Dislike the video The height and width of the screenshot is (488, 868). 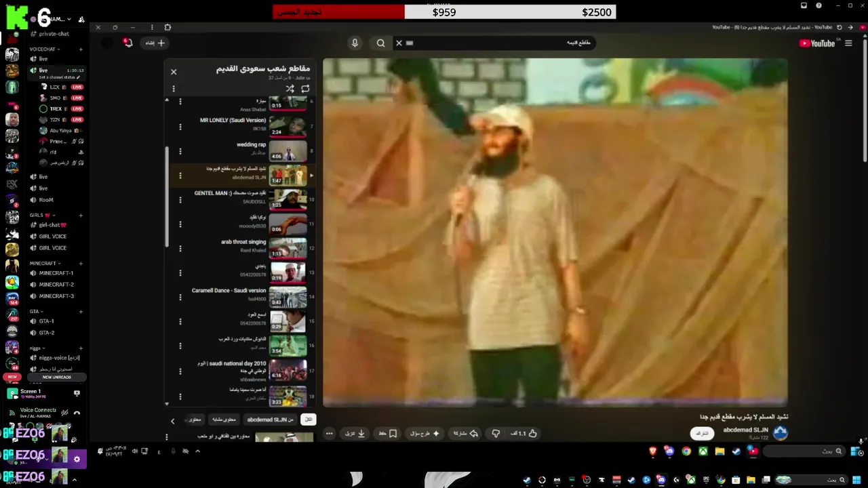[x=496, y=433]
